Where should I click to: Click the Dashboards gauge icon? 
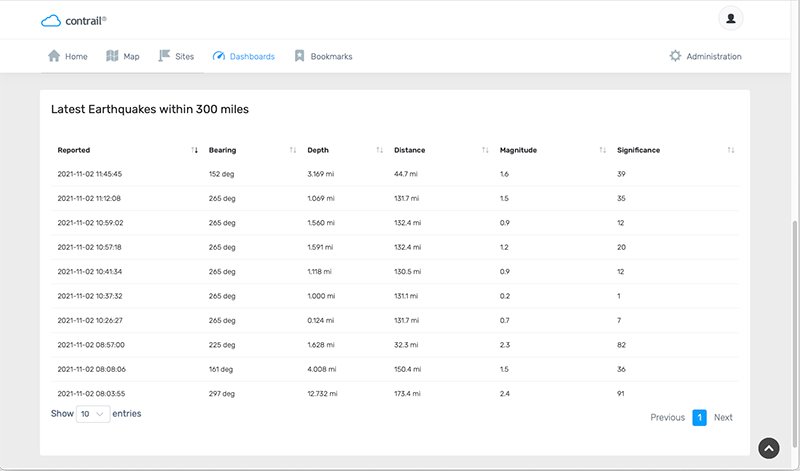pos(219,56)
